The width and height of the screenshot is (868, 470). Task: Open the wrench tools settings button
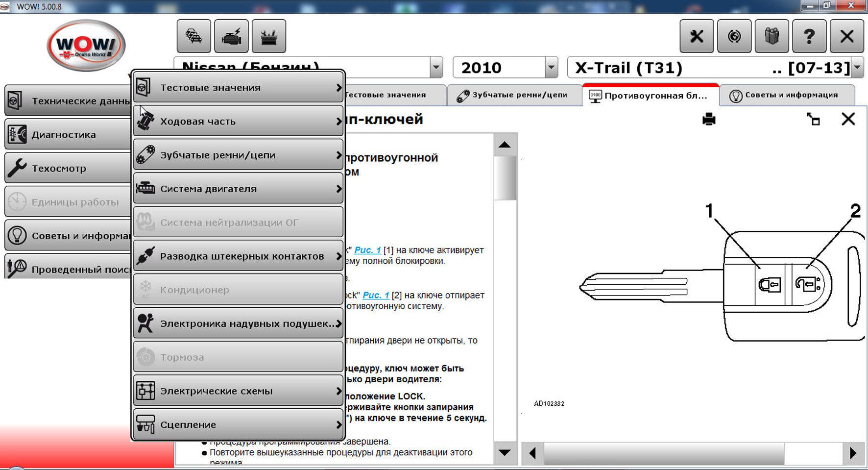click(696, 36)
